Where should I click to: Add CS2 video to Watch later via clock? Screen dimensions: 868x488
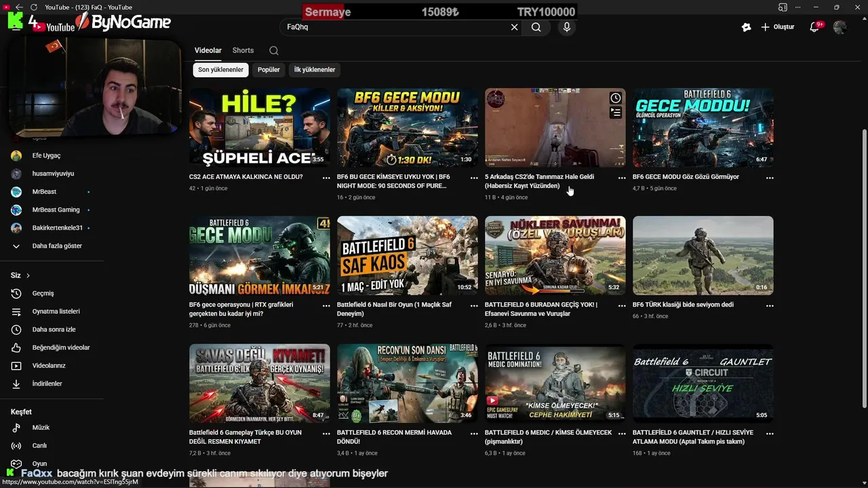(x=615, y=98)
